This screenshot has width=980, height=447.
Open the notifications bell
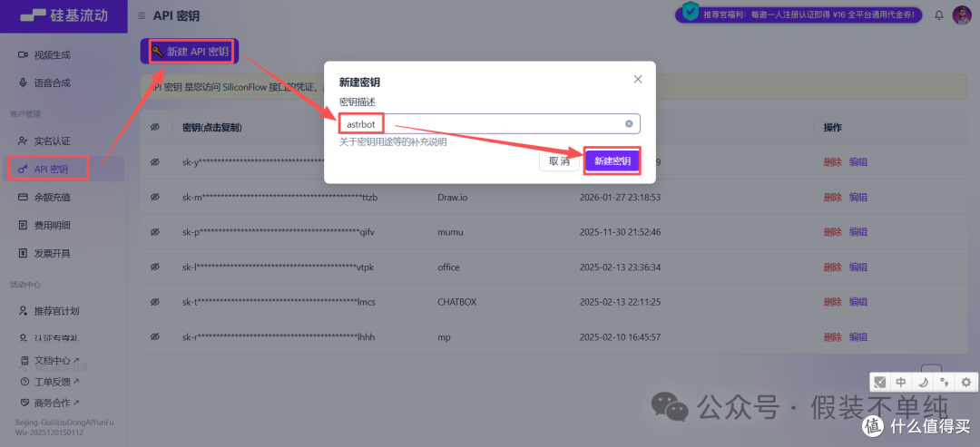(x=939, y=15)
